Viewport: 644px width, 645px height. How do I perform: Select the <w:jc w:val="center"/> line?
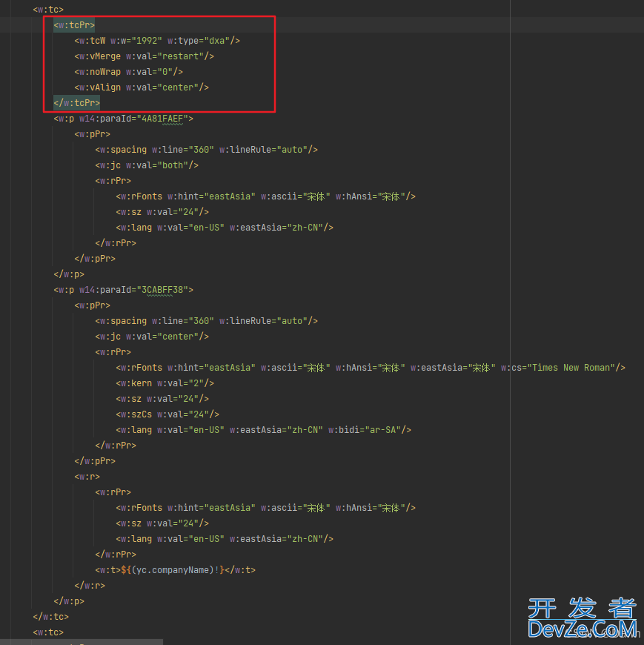pyautogui.click(x=152, y=337)
